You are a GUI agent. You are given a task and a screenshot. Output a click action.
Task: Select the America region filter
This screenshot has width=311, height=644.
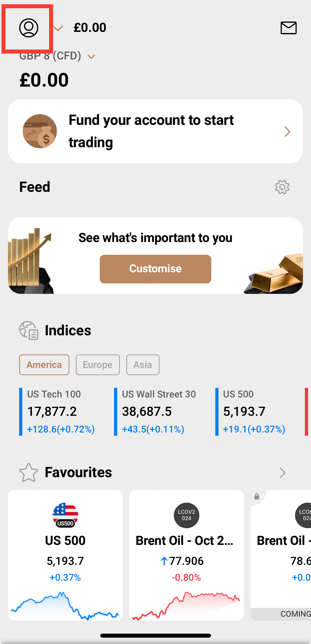coord(44,365)
